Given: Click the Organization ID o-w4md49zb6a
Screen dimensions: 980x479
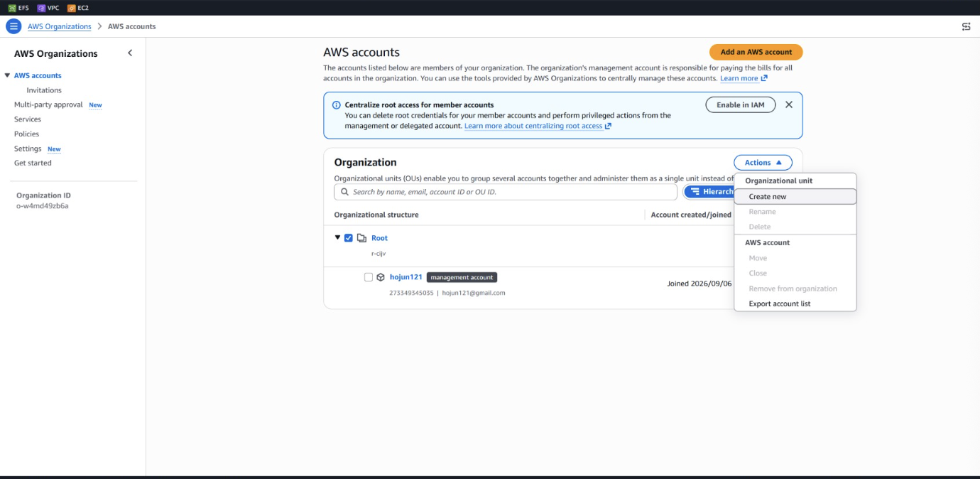Looking at the screenshot, I should click(x=42, y=206).
